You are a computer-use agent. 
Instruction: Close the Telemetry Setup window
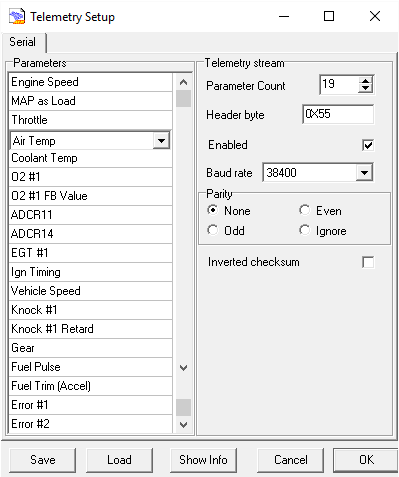click(375, 16)
